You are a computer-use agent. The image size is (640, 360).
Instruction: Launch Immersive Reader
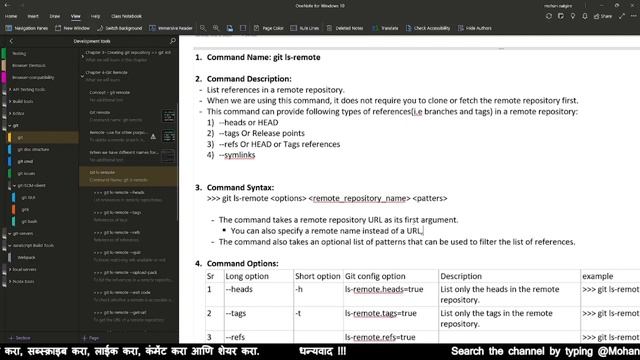(x=171, y=28)
